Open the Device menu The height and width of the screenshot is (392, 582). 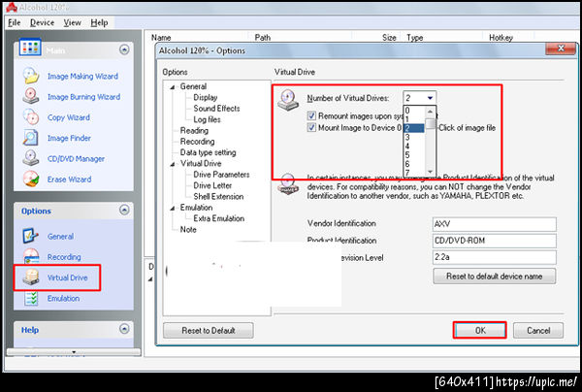point(42,22)
